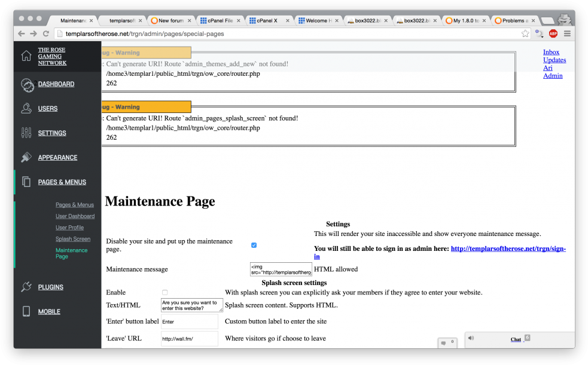Screen dimensions: 588x365
Task: Open Splash Screen in the sidebar submenu
Action: [73, 239]
